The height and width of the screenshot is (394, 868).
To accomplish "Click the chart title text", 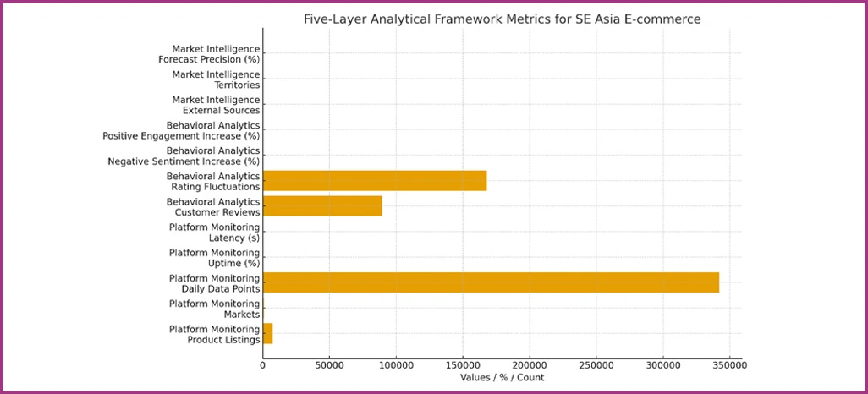I will pyautogui.click(x=502, y=19).
